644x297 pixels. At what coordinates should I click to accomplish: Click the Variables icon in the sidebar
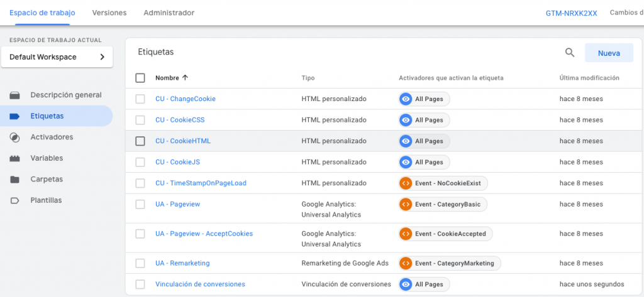pos(15,158)
